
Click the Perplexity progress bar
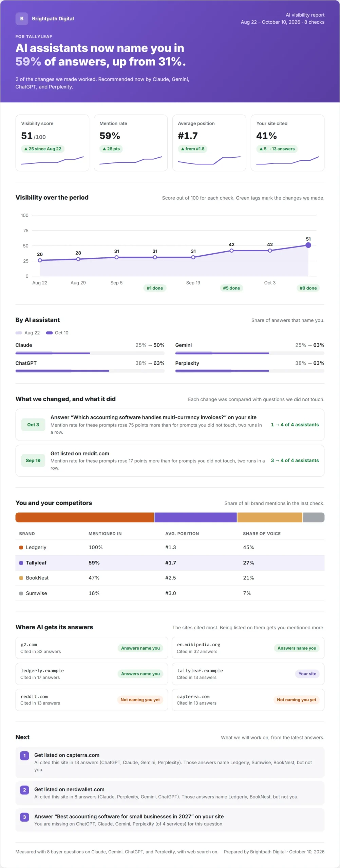[x=250, y=371]
